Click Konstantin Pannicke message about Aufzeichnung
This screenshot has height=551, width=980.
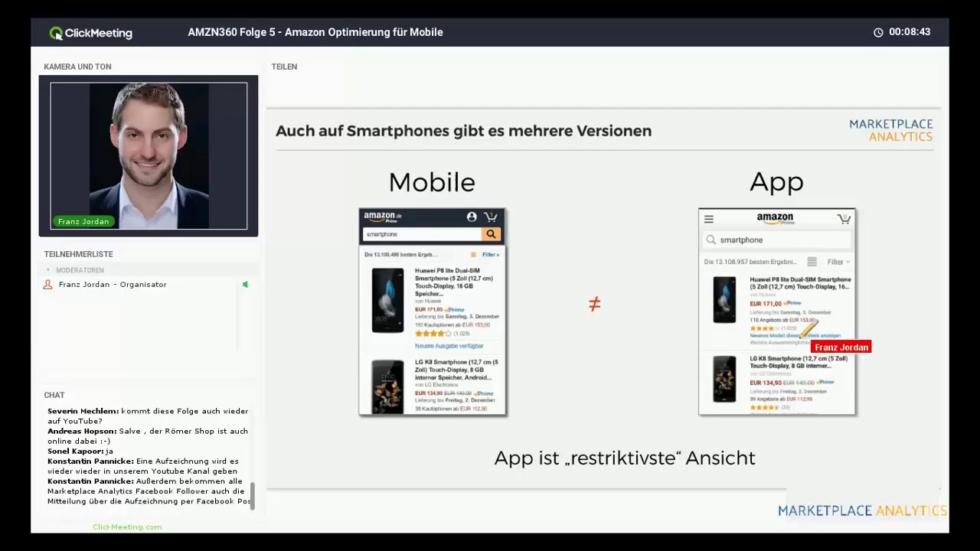tap(143, 466)
